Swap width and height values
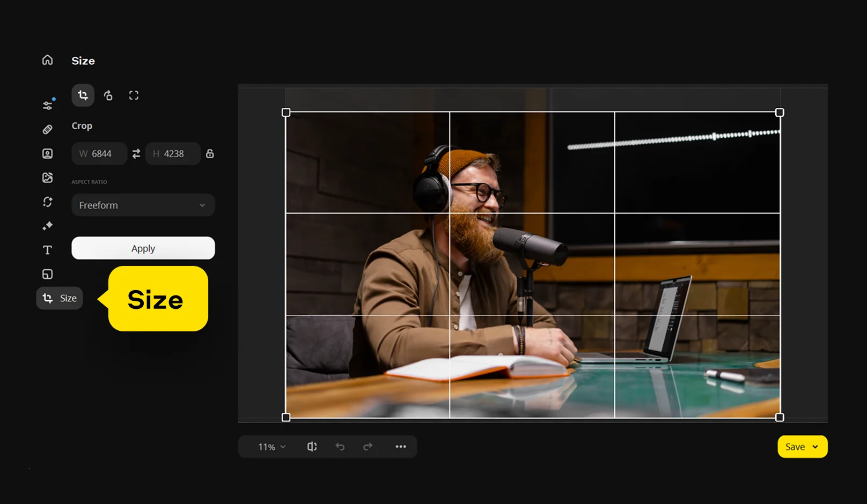867x504 pixels. pos(136,154)
